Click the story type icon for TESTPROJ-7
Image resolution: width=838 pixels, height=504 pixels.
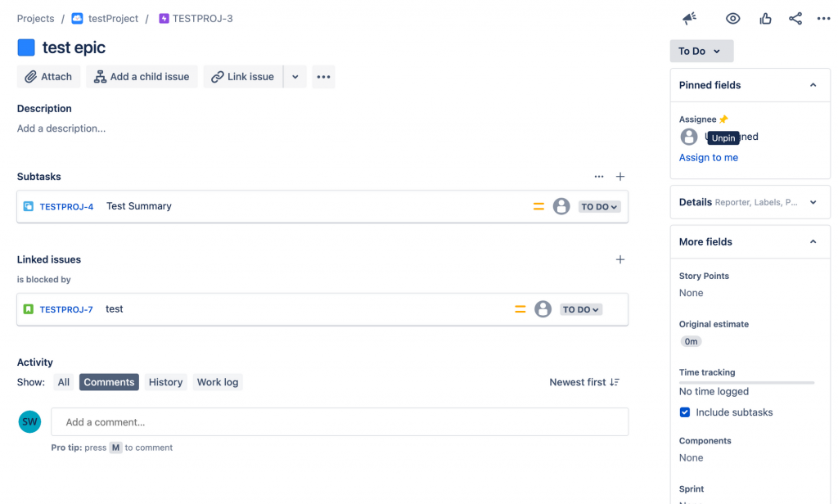point(29,309)
